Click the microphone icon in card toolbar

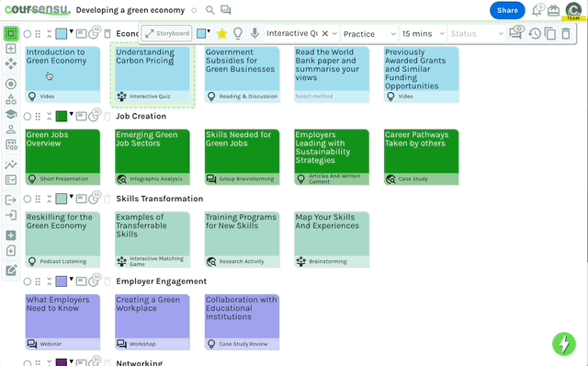click(x=254, y=33)
